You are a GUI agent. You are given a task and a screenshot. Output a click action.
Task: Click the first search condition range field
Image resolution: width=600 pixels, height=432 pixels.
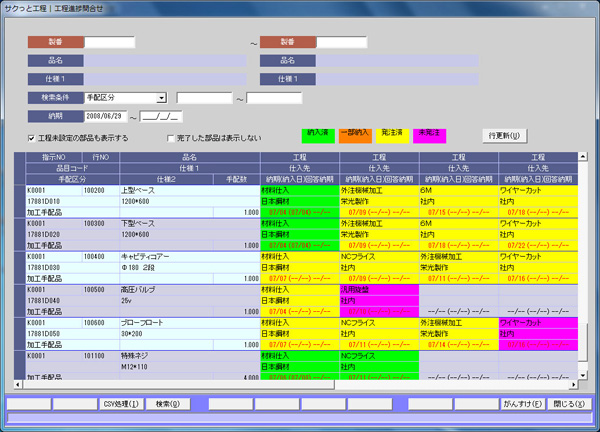pyautogui.click(x=204, y=98)
